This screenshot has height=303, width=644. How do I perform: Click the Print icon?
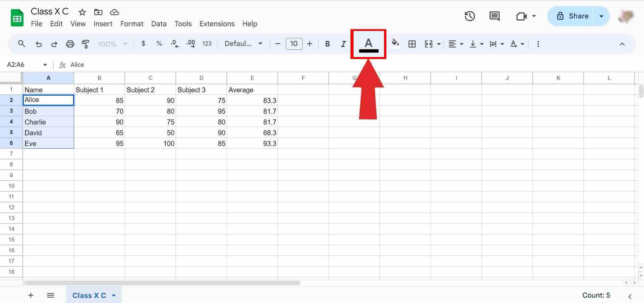[x=70, y=44]
